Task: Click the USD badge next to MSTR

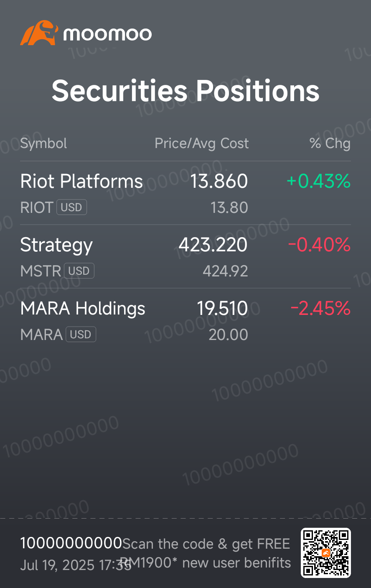Action: pos(79,271)
